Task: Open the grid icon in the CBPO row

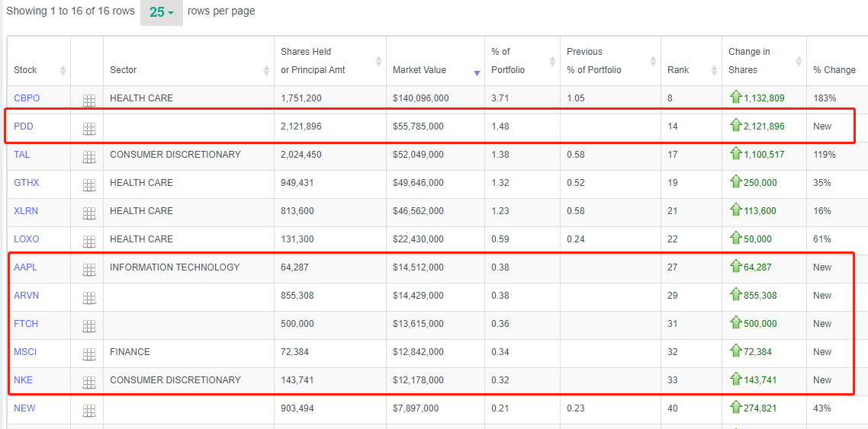Action: point(89,101)
